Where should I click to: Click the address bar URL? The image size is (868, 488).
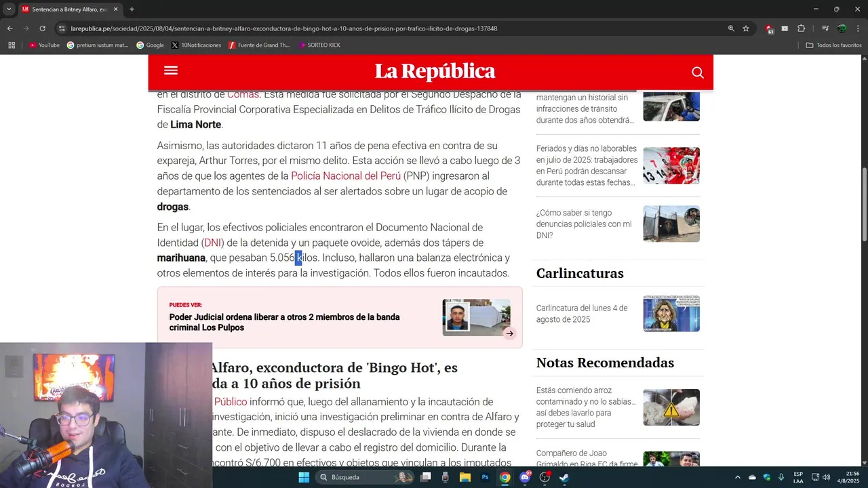pyautogui.click(x=284, y=28)
